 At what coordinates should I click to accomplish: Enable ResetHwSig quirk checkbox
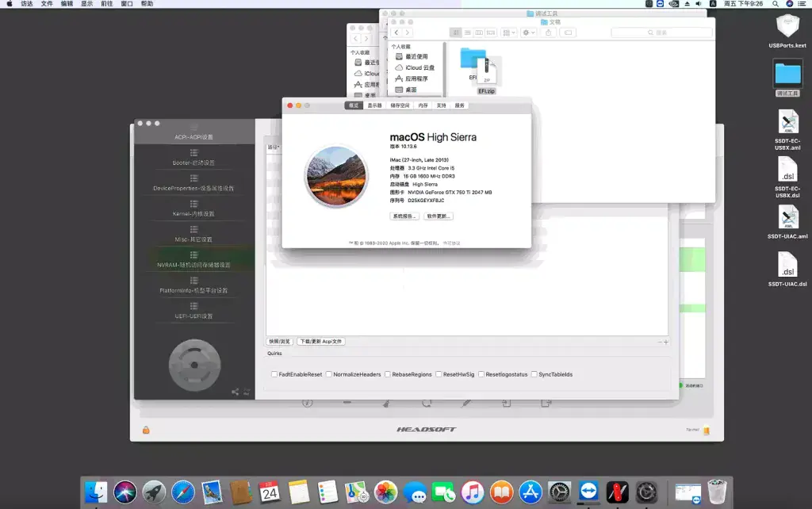(439, 374)
